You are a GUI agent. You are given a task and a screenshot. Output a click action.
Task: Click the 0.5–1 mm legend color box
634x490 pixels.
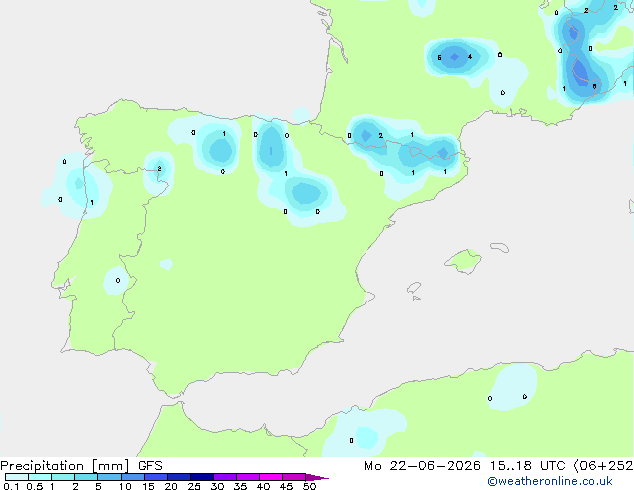[x=40, y=477]
